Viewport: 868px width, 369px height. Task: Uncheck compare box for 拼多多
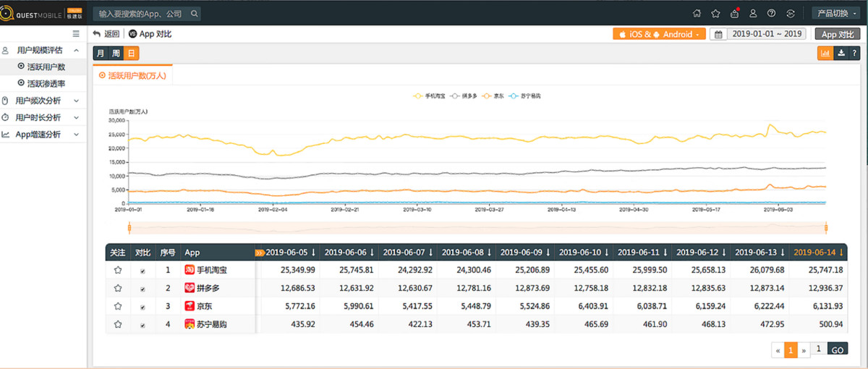[x=142, y=289]
